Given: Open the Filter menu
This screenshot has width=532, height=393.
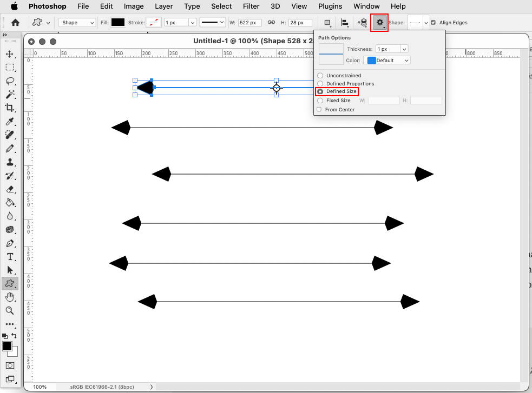Looking at the screenshot, I should [x=251, y=6].
